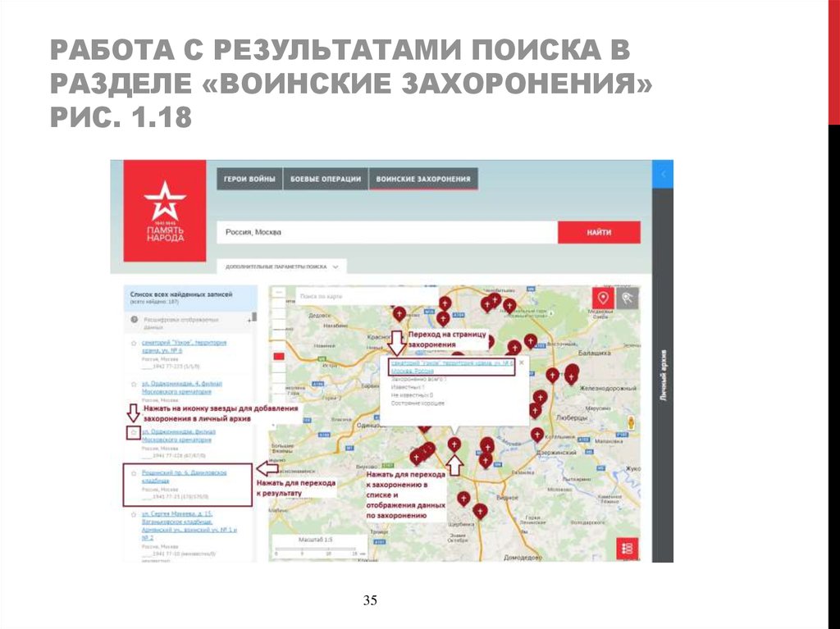Star the Рощинский пр. Даниловское кладбище record

132,472
